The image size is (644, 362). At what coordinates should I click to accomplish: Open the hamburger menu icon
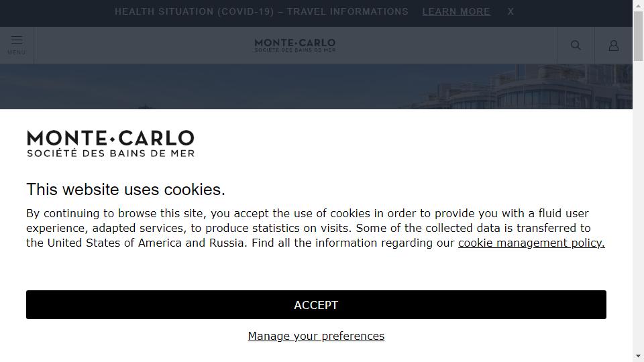pyautogui.click(x=17, y=40)
